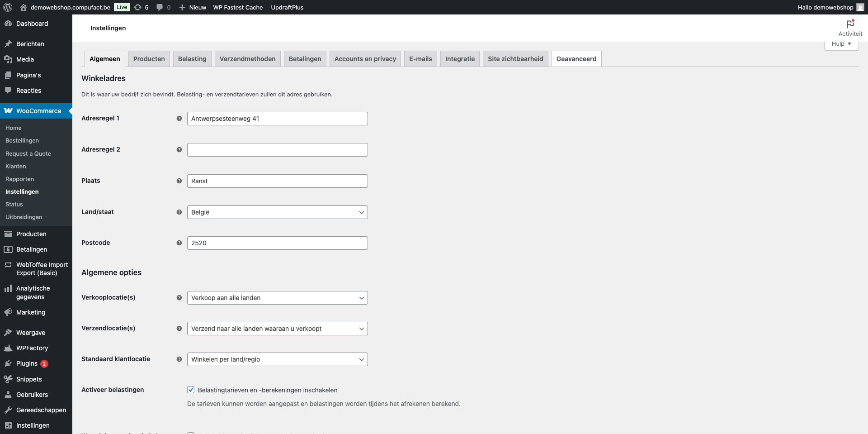Open the comments bubble icon
The width and height of the screenshot is (868, 434).
click(159, 7)
